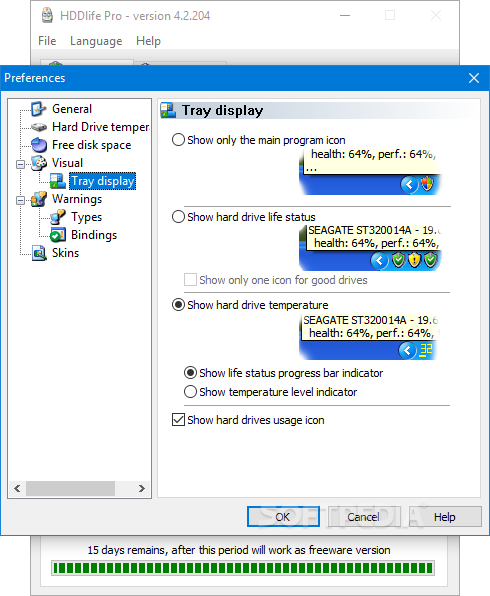This screenshot has height=596, width=490.
Task: Click the tree horizontal scrollbar thumb
Action: tap(70, 488)
